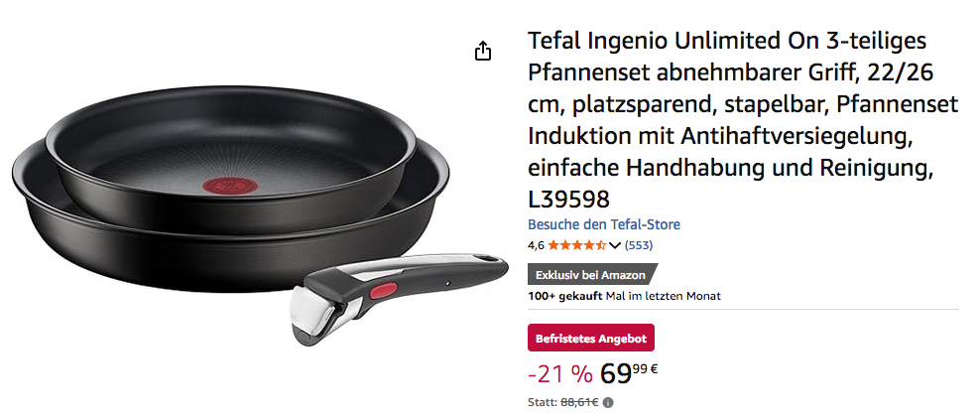Click the first orange rating star
The width and height of the screenshot is (980, 416).
coord(553,245)
